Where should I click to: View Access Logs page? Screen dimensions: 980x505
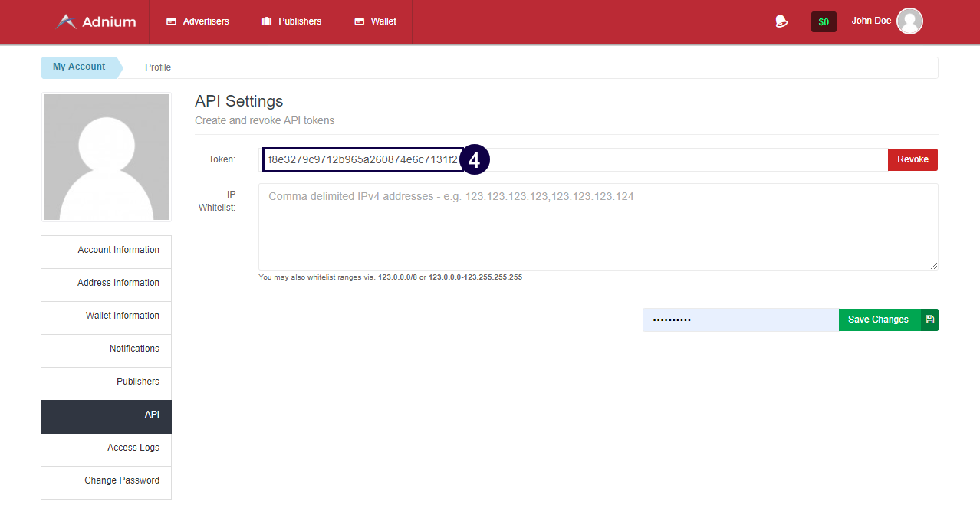point(133,448)
